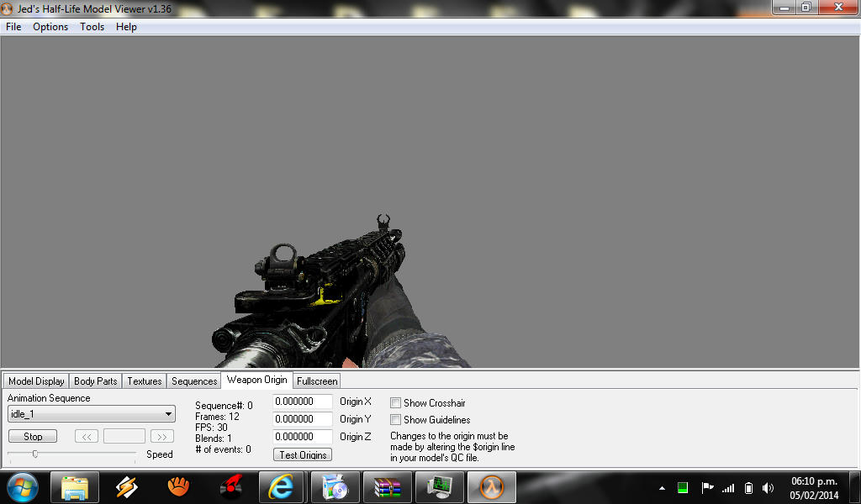Click the green tray monitor icon
Screen dimensions: 861x504
(683, 487)
